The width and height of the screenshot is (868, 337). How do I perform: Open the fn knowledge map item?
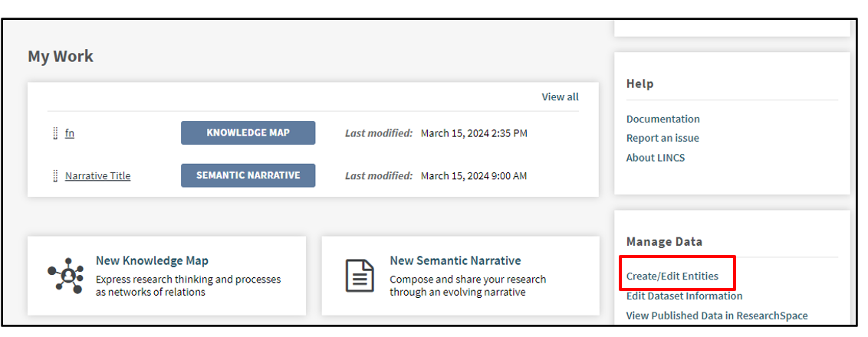tap(70, 133)
